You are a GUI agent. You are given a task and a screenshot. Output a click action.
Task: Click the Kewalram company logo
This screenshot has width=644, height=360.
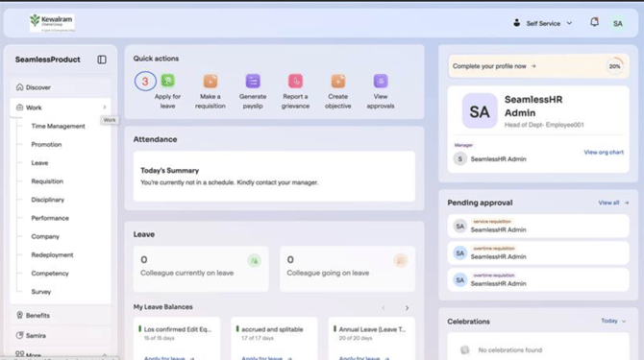pos(52,22)
